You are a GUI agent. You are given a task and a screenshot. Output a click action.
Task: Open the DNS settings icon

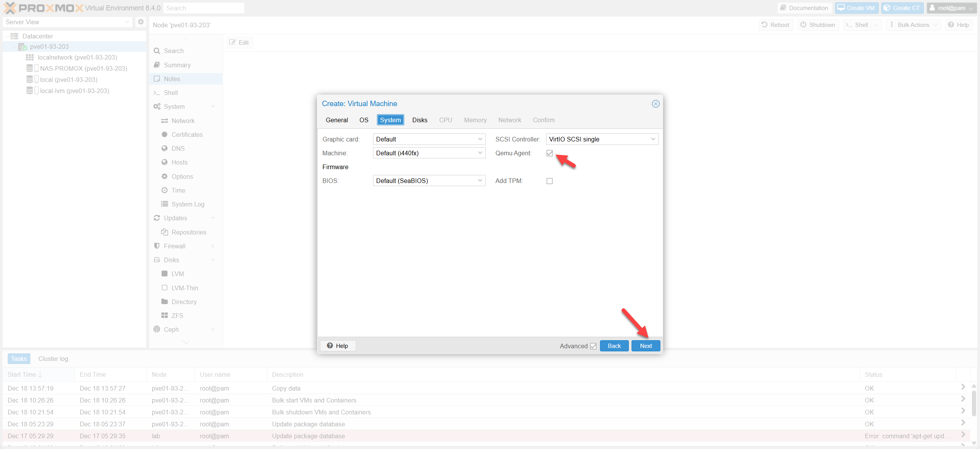click(164, 148)
